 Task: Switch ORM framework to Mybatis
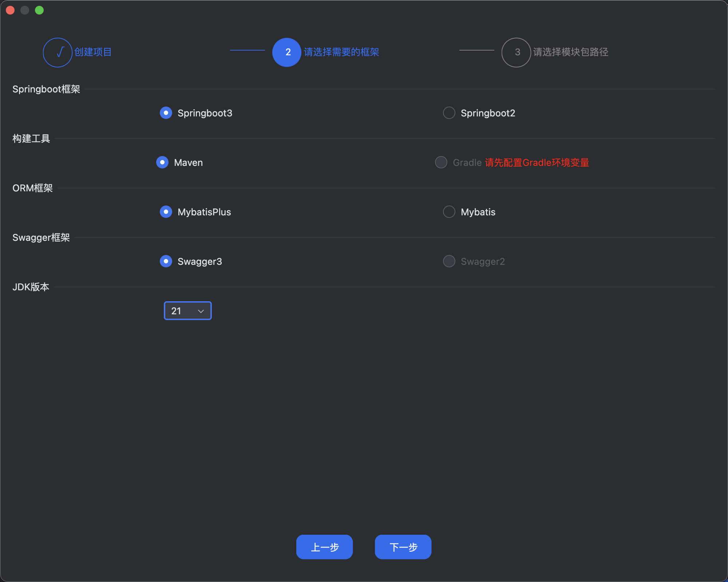coord(449,212)
